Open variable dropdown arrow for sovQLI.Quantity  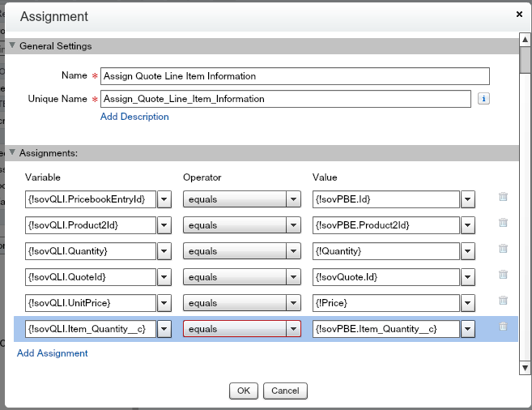164,251
